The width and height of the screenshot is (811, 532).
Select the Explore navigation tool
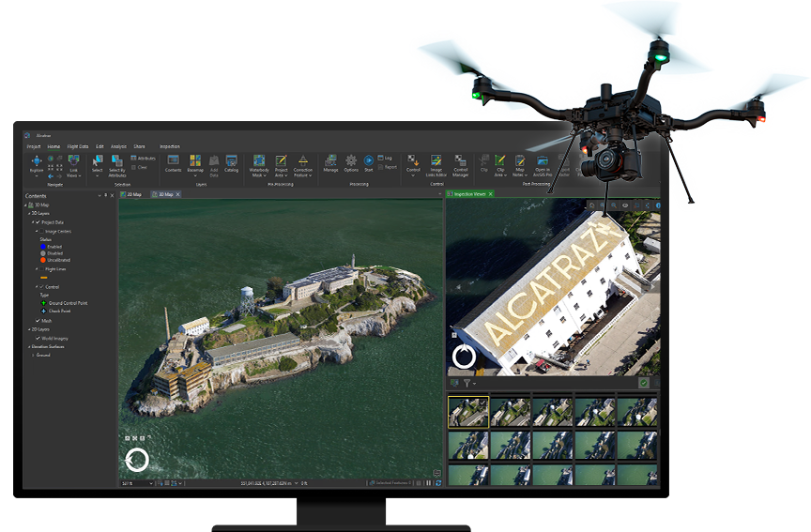tap(37, 165)
